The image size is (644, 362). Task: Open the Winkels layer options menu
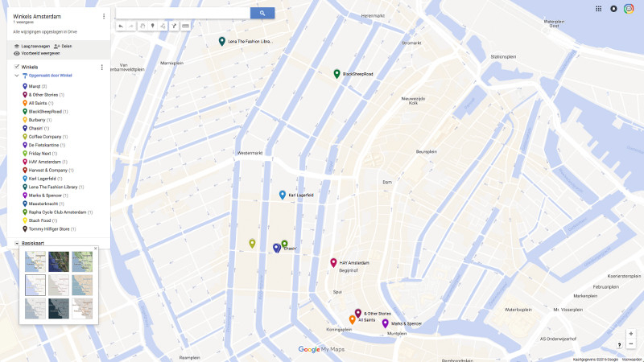(x=102, y=68)
